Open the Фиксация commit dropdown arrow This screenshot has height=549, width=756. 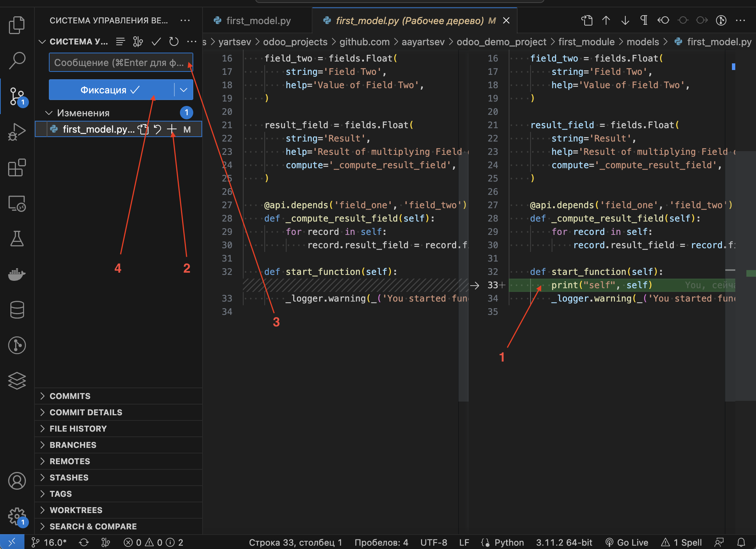(x=184, y=90)
